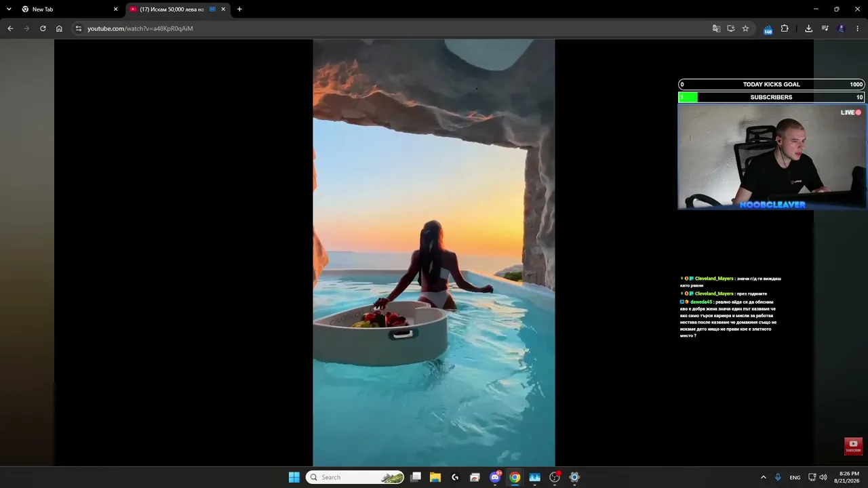Image resolution: width=868 pixels, height=488 pixels.
Task: View site information for youtube.com
Action: (79, 28)
